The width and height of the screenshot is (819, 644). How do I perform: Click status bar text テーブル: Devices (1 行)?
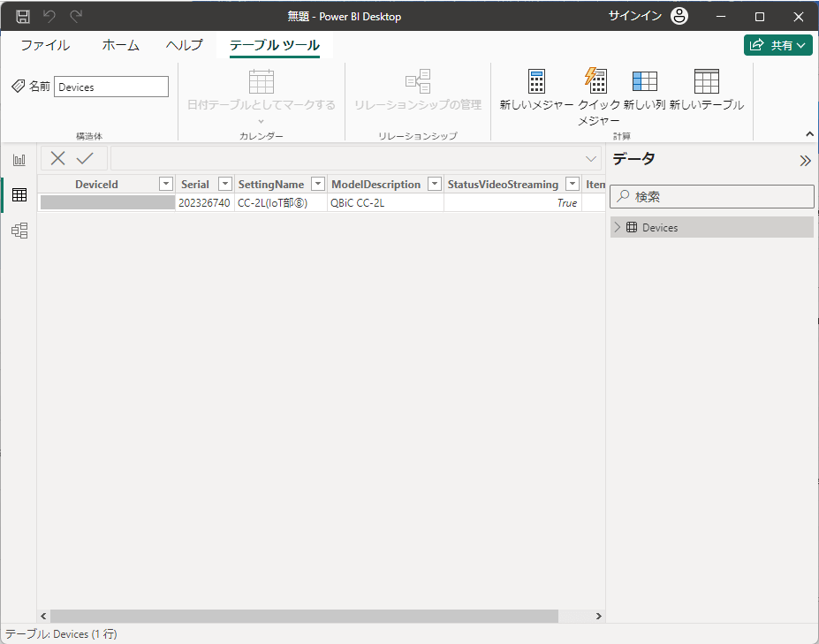point(61,634)
